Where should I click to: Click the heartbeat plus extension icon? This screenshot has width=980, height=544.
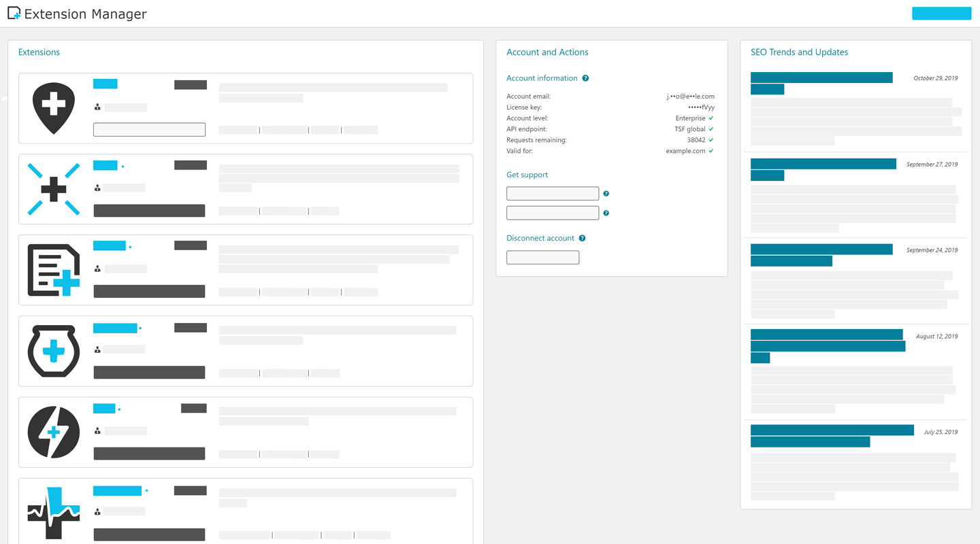[x=54, y=513]
